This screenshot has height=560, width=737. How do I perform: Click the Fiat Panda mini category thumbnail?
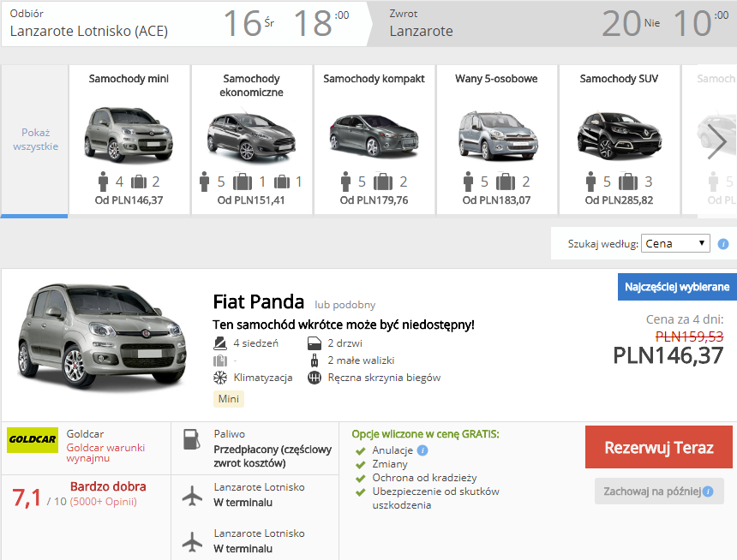tap(129, 134)
